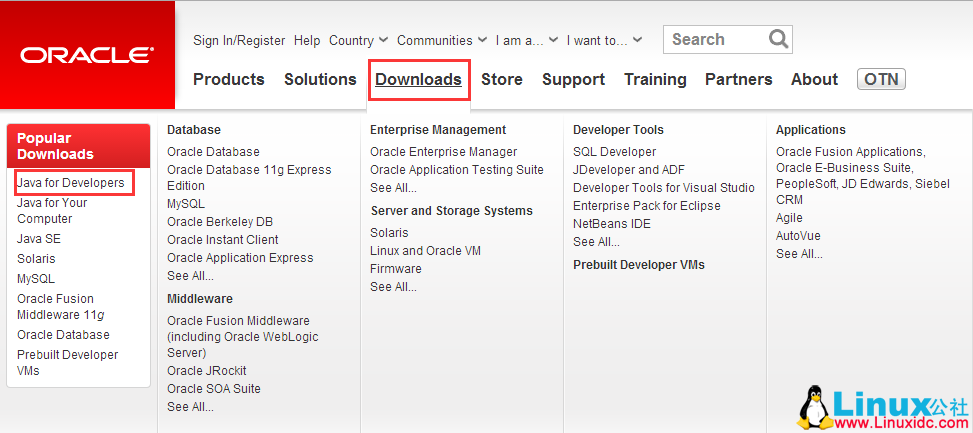Open Enterprise Pack for Eclipse
Image resolution: width=973 pixels, height=433 pixels.
tap(647, 206)
